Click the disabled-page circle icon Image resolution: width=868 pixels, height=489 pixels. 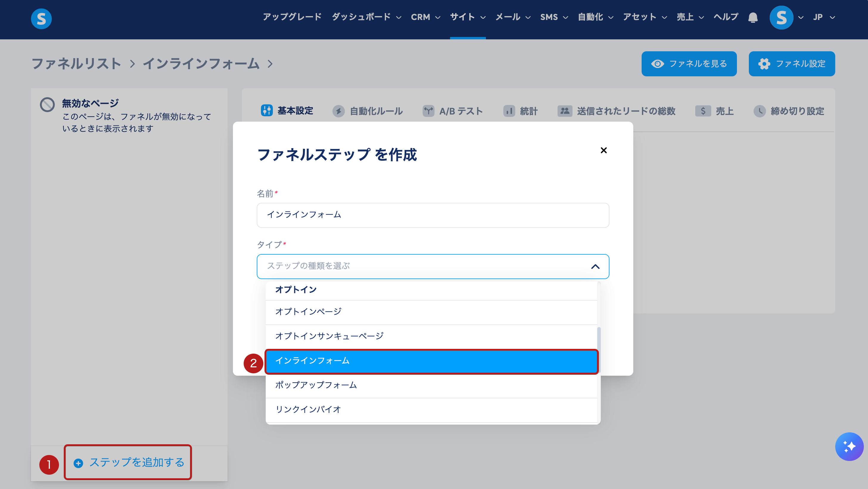tap(47, 105)
